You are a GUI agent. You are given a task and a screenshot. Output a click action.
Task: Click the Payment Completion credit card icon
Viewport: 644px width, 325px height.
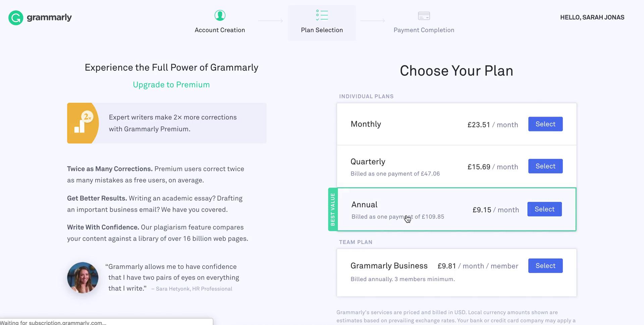(424, 16)
